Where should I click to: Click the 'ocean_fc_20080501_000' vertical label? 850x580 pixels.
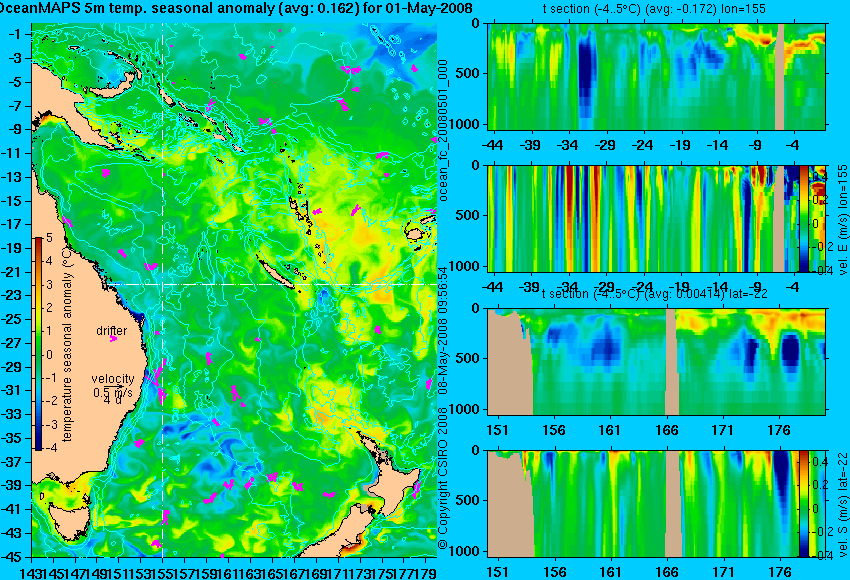pyautogui.click(x=443, y=130)
